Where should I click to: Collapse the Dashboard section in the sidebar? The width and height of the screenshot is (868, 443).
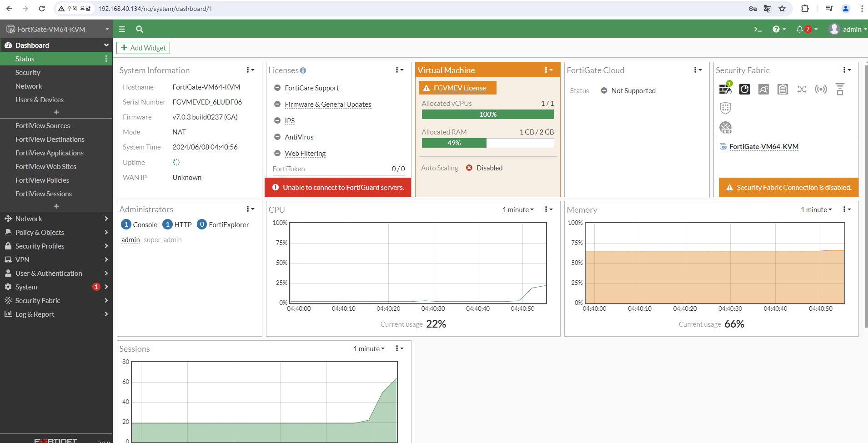pyautogui.click(x=56, y=45)
